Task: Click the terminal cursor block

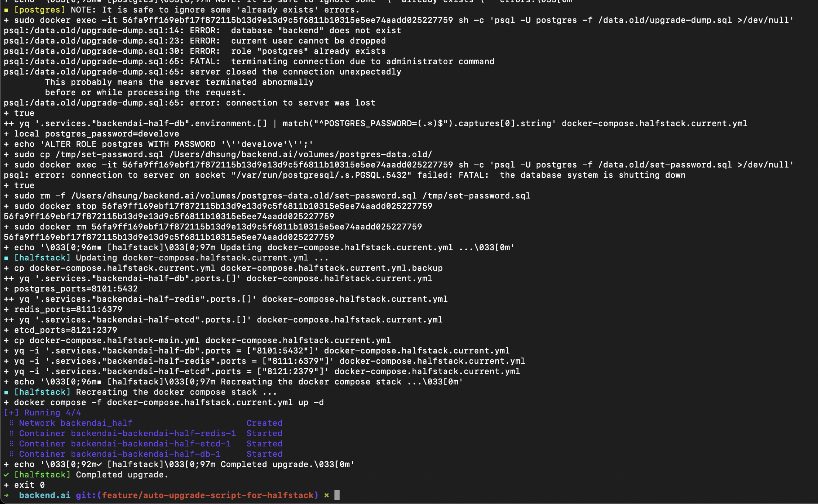Action: click(337, 496)
